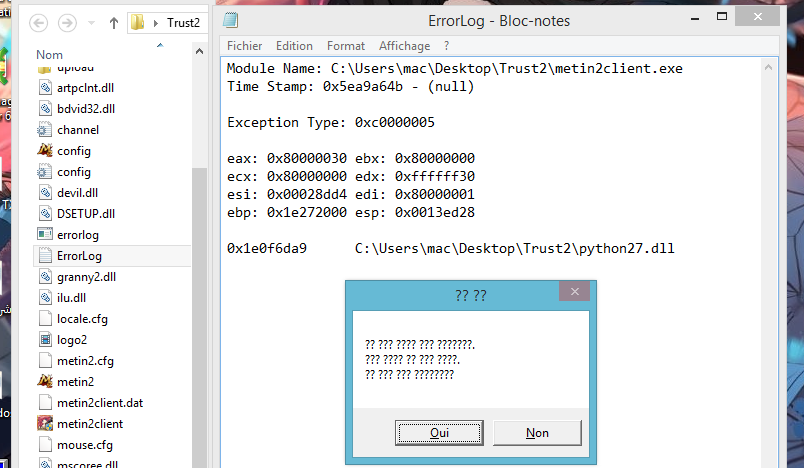The width and height of the screenshot is (804, 468).
Task: Select the lowercase errorlog file icon
Action: [x=45, y=234]
